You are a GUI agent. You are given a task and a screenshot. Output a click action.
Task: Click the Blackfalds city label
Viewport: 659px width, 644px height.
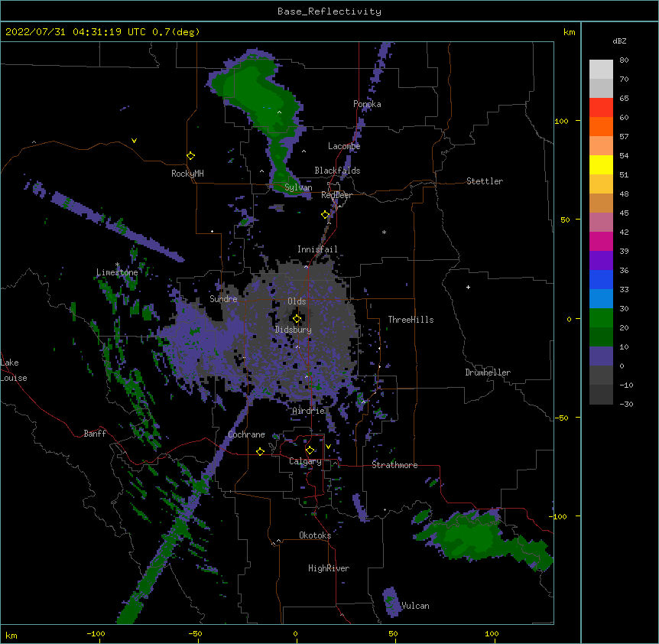tap(337, 171)
